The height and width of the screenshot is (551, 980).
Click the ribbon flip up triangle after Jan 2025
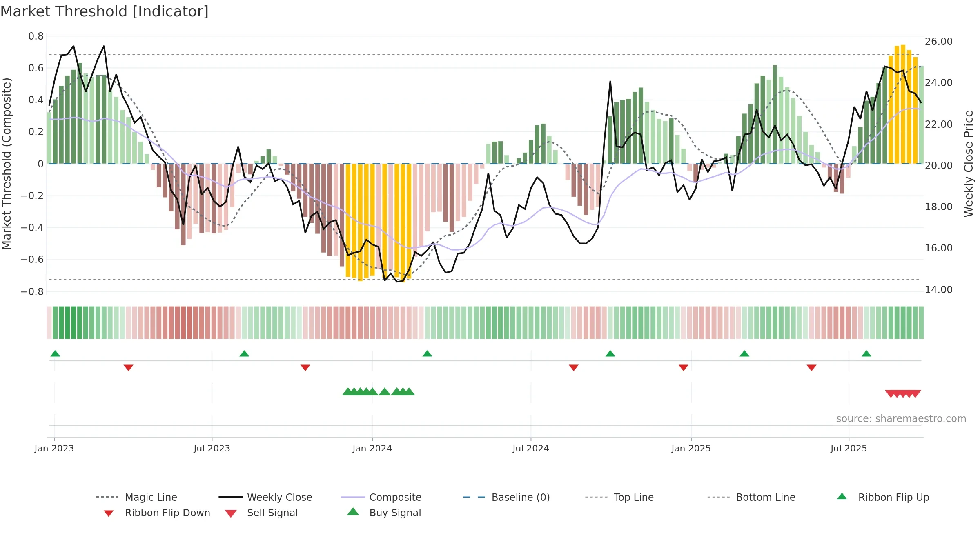coord(744,353)
